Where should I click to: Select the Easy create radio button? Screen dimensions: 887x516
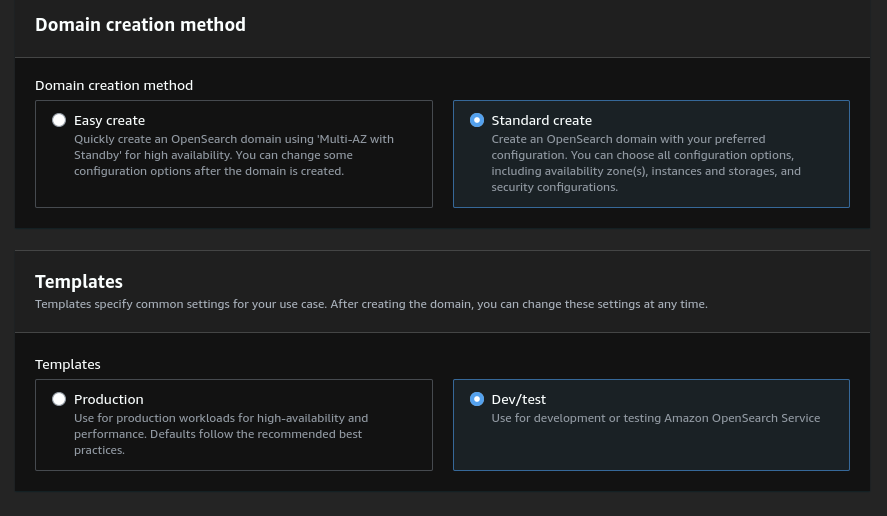59,120
